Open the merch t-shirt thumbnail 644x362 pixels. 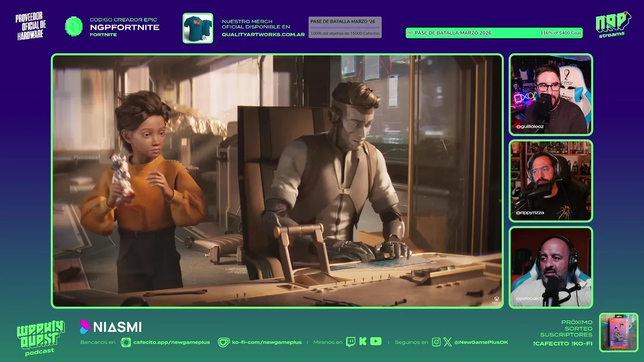198,28
